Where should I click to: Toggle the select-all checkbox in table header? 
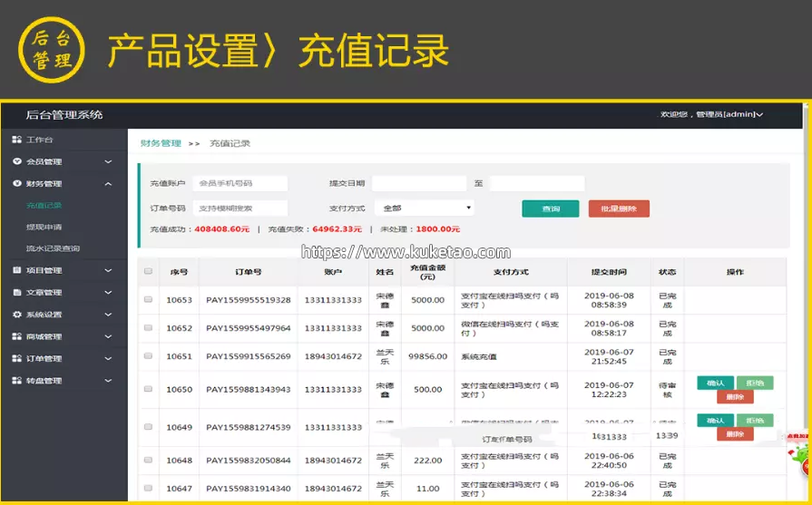click(148, 271)
